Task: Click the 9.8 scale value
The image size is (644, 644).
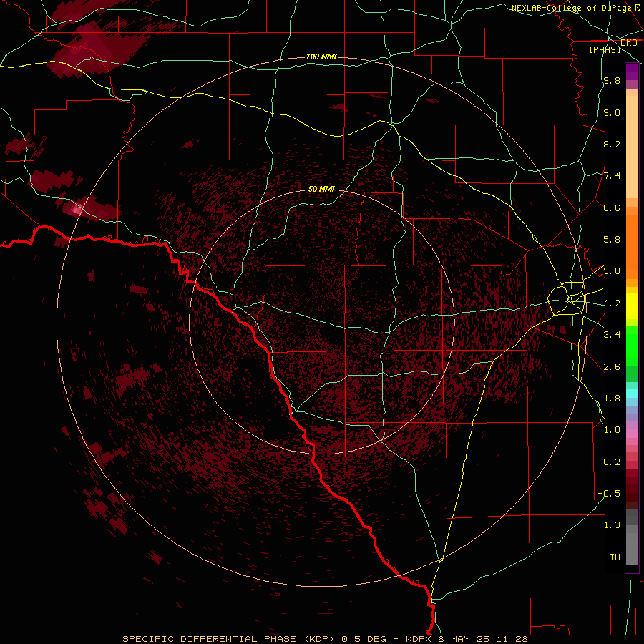Action: click(612, 81)
